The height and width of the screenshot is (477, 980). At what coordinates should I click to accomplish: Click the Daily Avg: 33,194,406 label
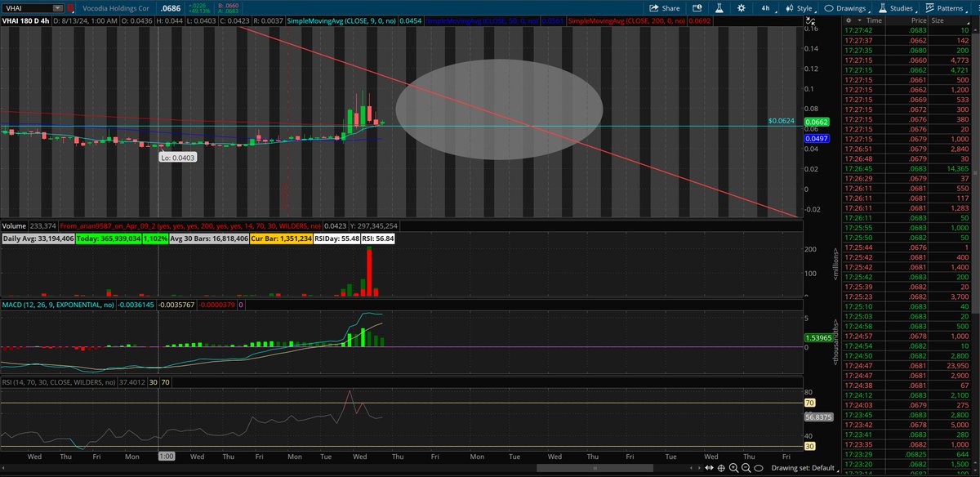pos(39,238)
